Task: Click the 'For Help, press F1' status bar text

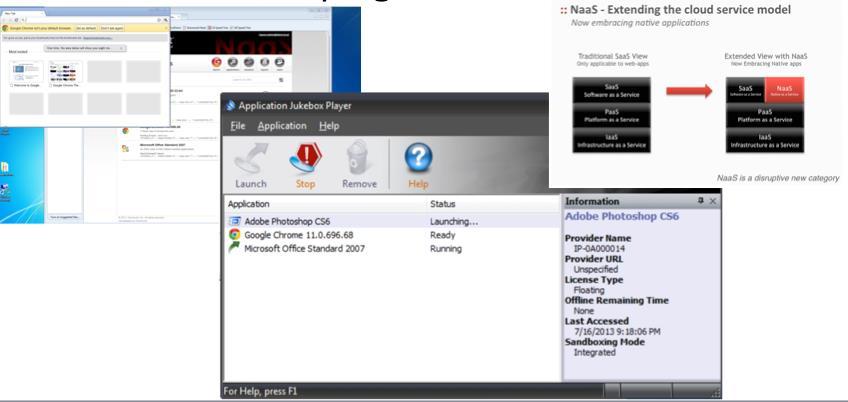Action: [x=260, y=391]
